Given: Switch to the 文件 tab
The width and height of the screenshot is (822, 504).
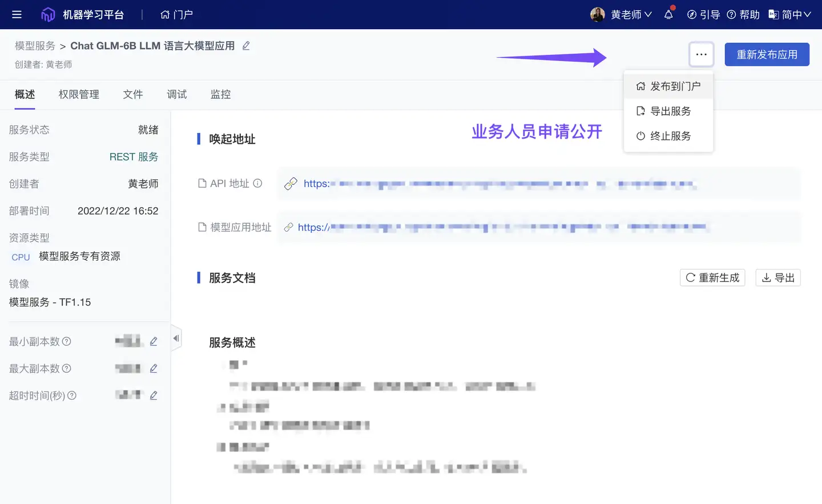Looking at the screenshot, I should [x=133, y=94].
